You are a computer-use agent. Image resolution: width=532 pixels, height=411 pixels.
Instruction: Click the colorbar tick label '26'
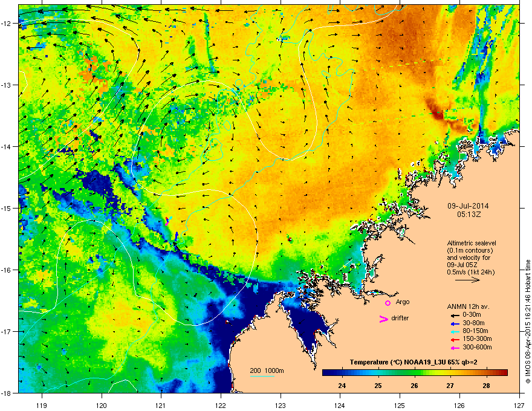(x=414, y=386)
